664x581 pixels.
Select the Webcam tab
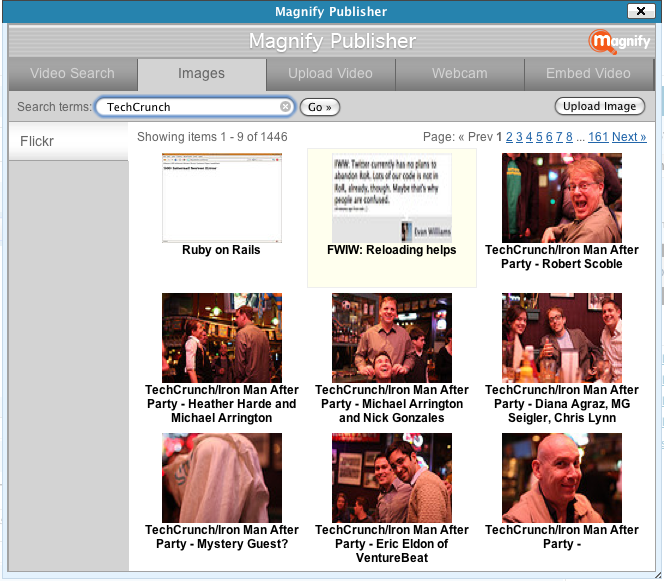459,74
